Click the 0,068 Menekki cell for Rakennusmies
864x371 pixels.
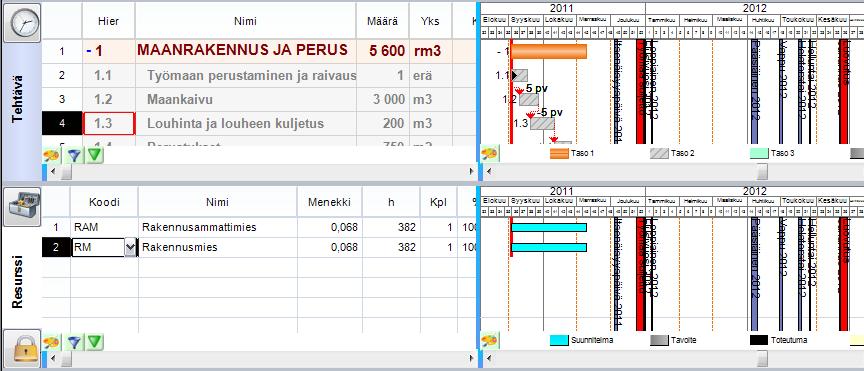pyautogui.click(x=330, y=248)
